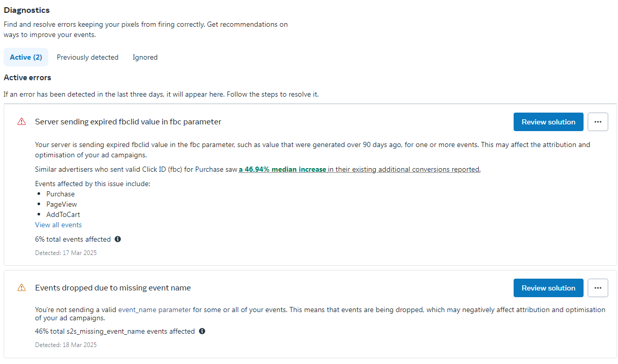
Task: Open three-dot menu for expired fbclid error
Action: [x=597, y=122]
